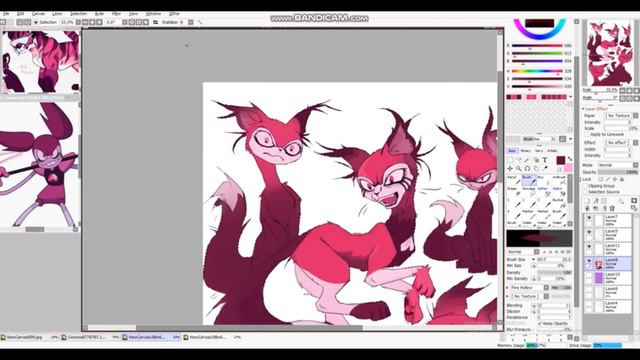
Task: Select the rectangular selection tool
Action: coord(510,160)
